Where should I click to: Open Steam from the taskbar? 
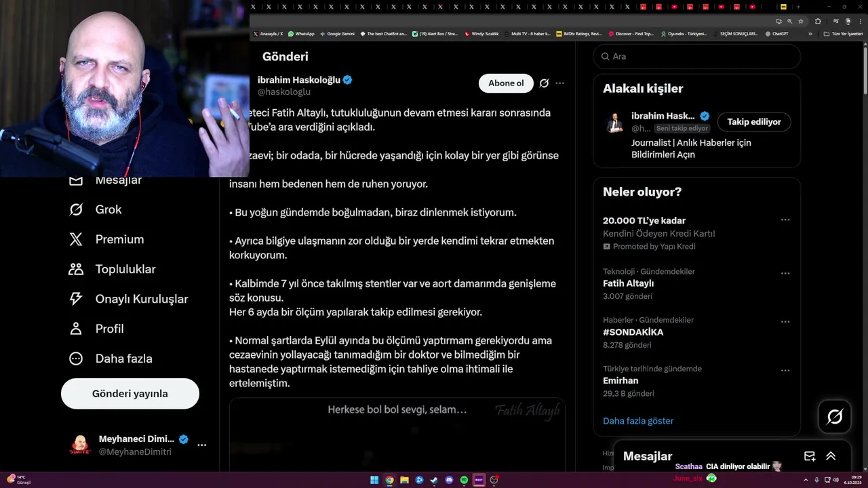pyautogui.click(x=434, y=480)
